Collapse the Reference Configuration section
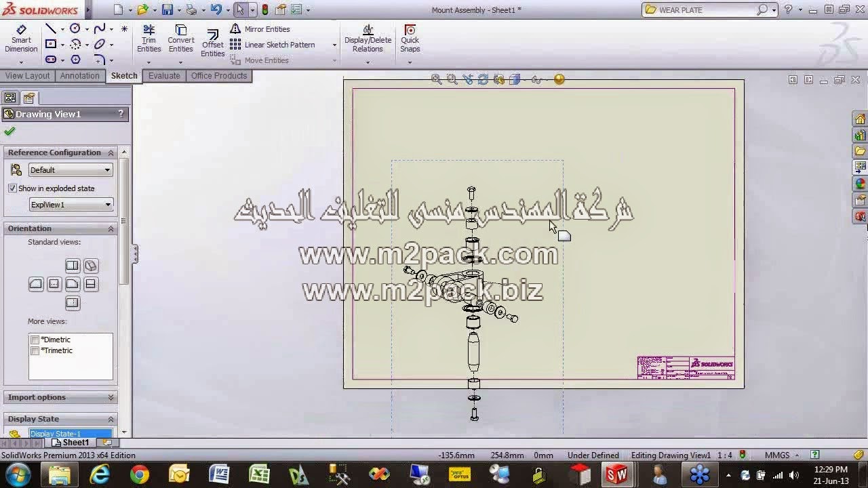Image resolution: width=868 pixels, height=488 pixels. 111,152
